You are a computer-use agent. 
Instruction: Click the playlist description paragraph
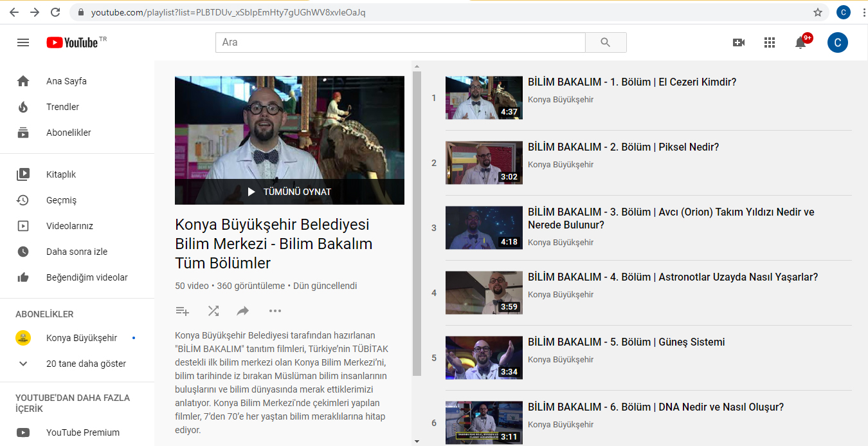[x=282, y=382]
